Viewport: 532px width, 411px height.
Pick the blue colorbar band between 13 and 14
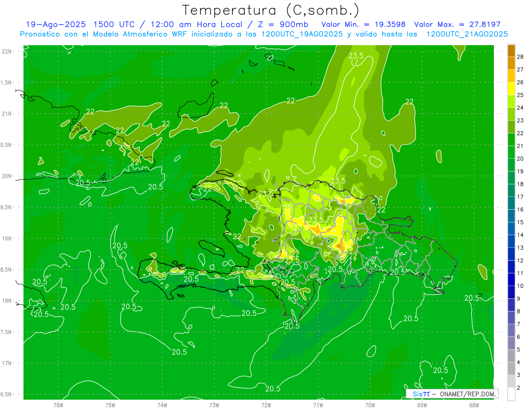coord(511,241)
